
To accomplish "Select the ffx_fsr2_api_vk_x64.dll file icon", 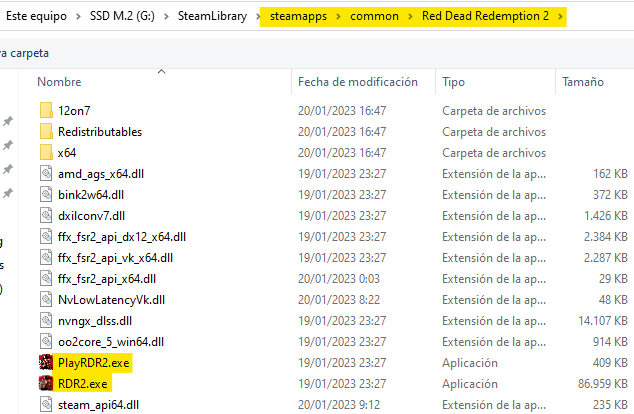I will (x=46, y=258).
